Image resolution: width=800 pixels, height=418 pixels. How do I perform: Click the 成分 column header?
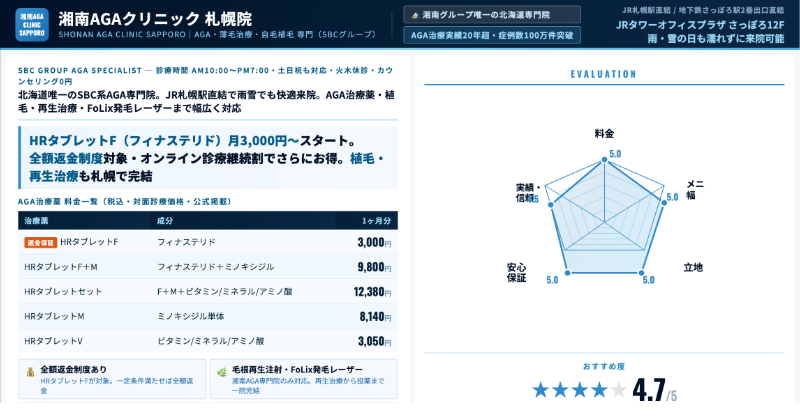[165, 220]
